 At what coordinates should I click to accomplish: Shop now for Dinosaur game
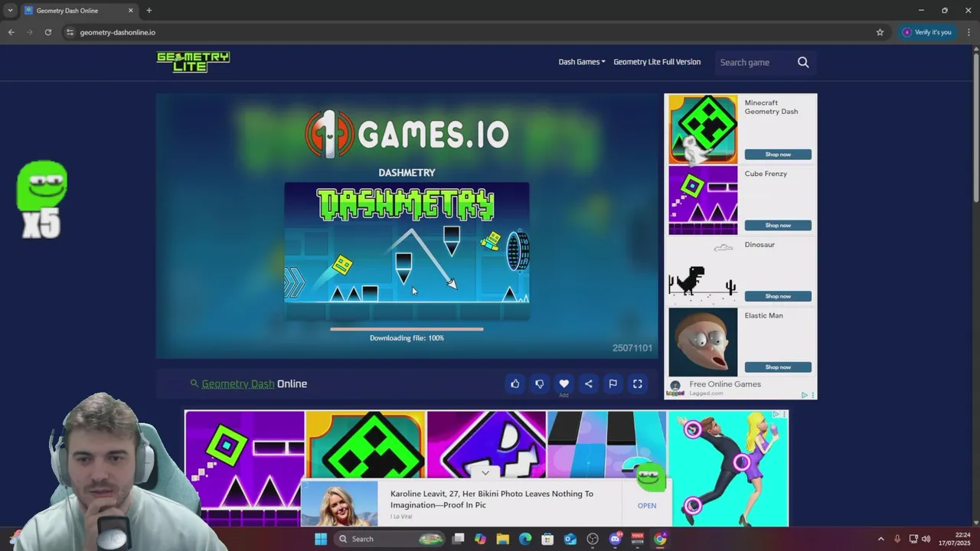(778, 296)
